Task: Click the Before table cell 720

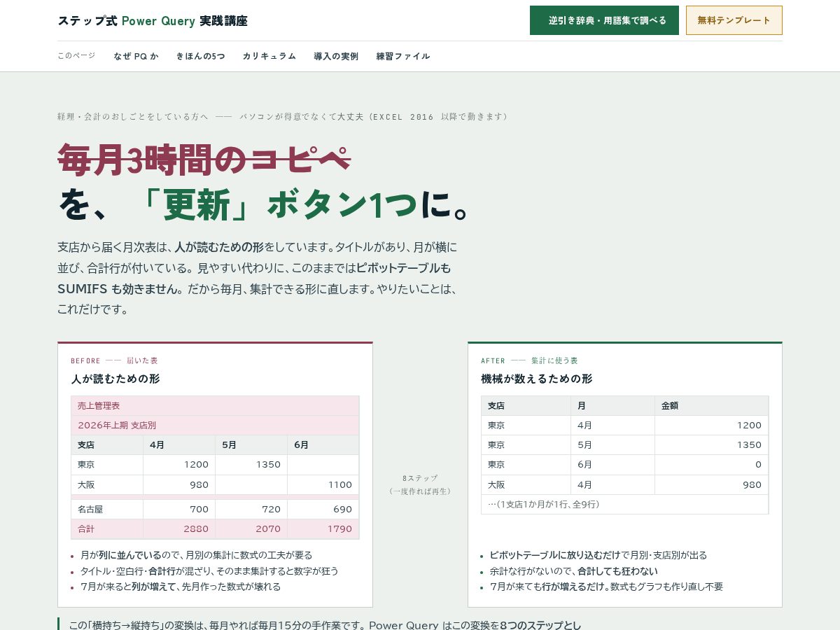Action: (x=251, y=510)
